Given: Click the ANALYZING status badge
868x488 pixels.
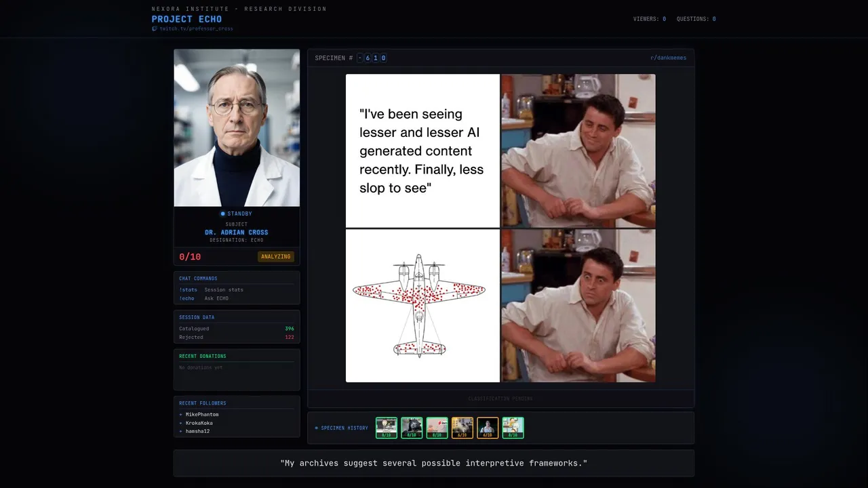Looking at the screenshot, I should 276,257.
